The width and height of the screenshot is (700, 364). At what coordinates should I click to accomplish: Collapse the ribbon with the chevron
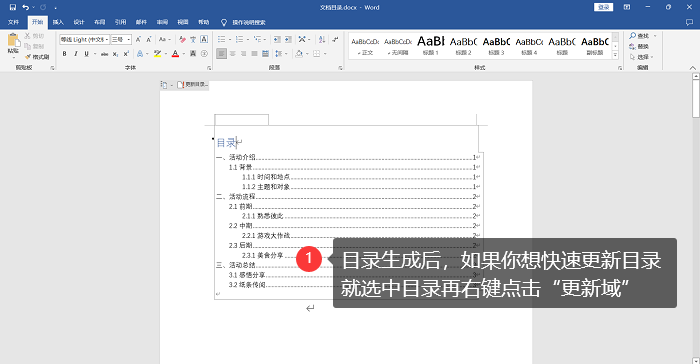[x=692, y=68]
